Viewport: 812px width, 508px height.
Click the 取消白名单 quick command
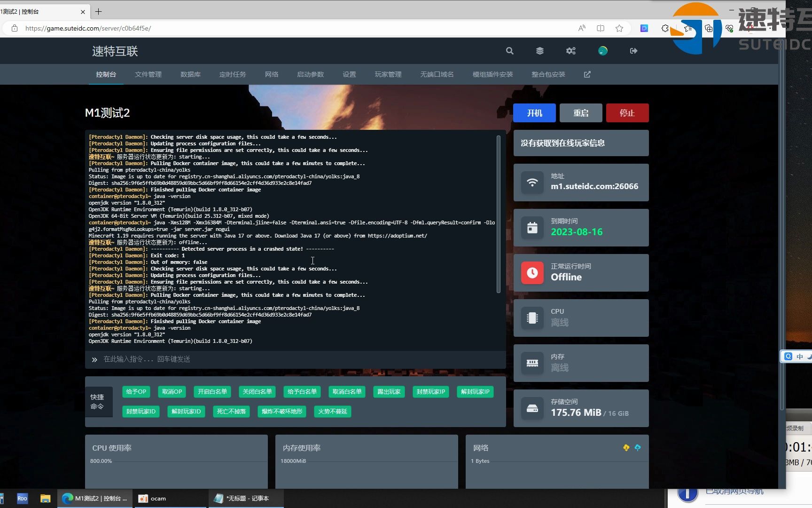point(347,392)
